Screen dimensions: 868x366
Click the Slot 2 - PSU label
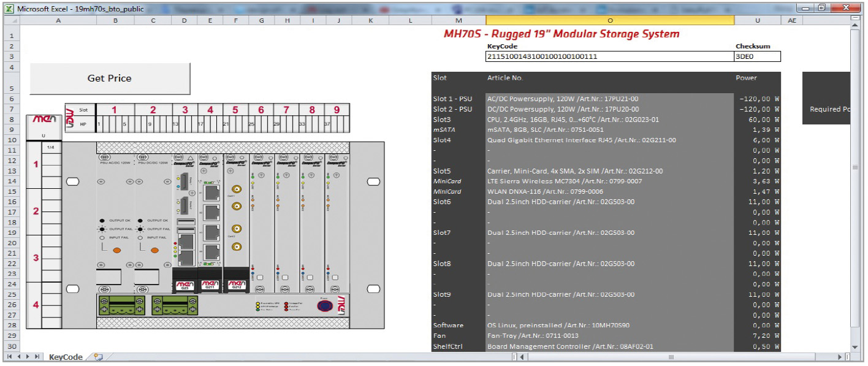[452, 109]
